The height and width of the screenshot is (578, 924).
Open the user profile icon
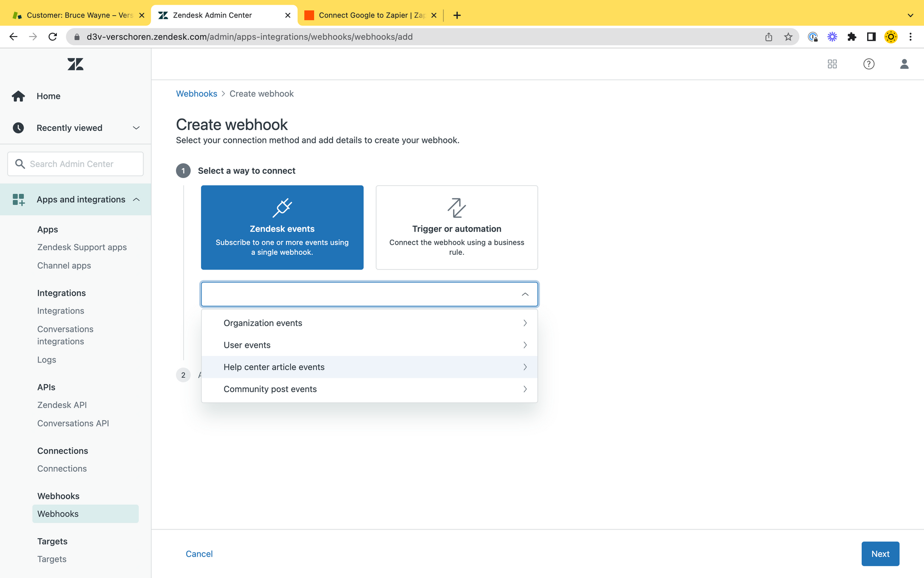click(x=904, y=64)
